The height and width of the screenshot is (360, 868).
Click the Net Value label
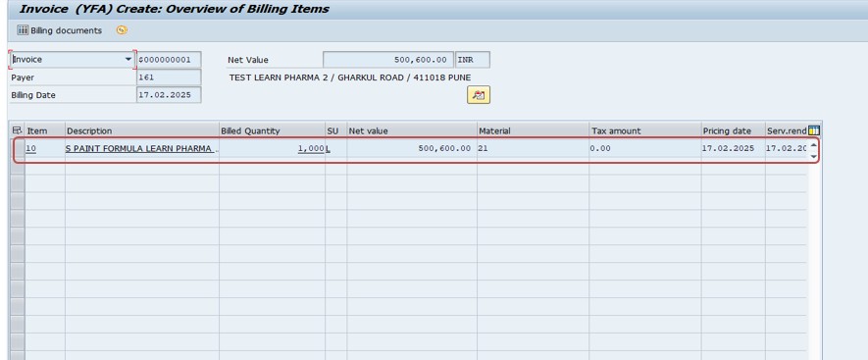(x=247, y=60)
